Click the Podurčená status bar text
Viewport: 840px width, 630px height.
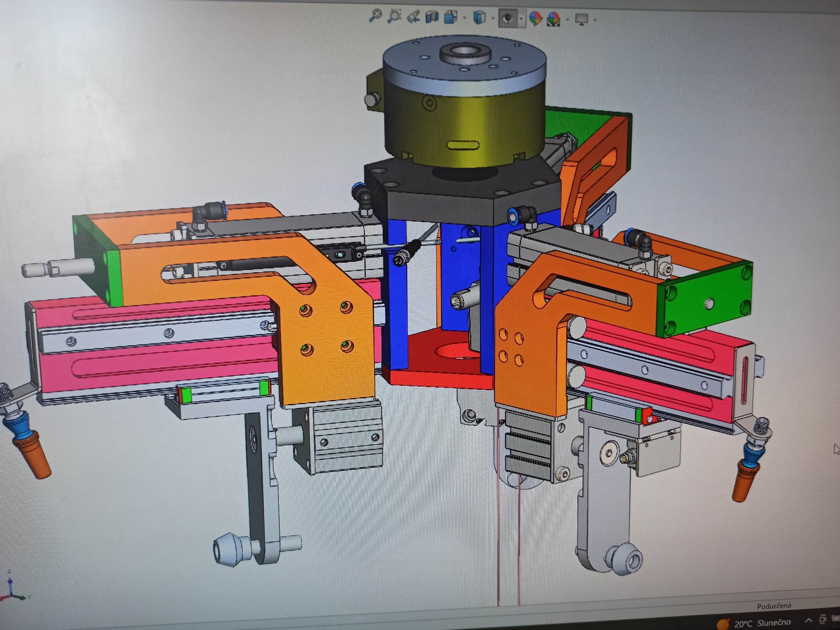(x=774, y=605)
